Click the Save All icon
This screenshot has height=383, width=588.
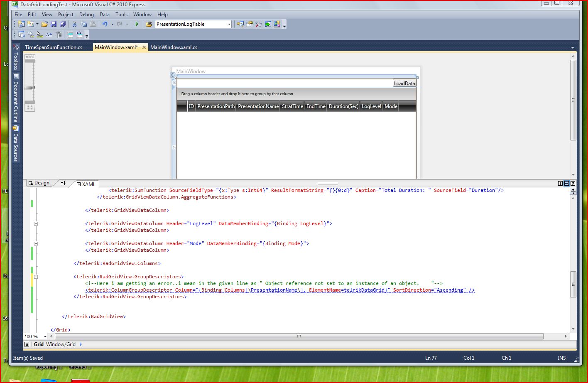click(62, 25)
